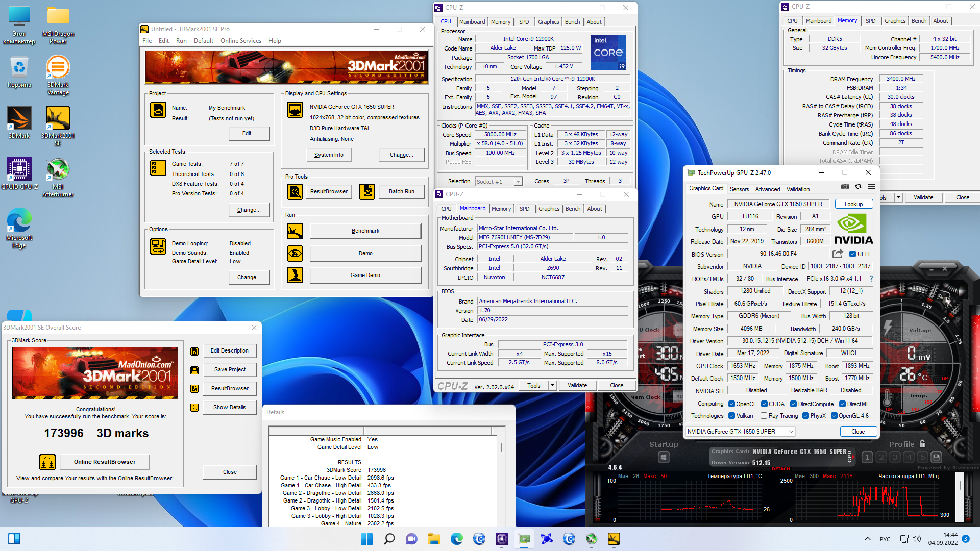
Task: Switch to the Sensors tab in GPU-Z
Action: pos(739,189)
